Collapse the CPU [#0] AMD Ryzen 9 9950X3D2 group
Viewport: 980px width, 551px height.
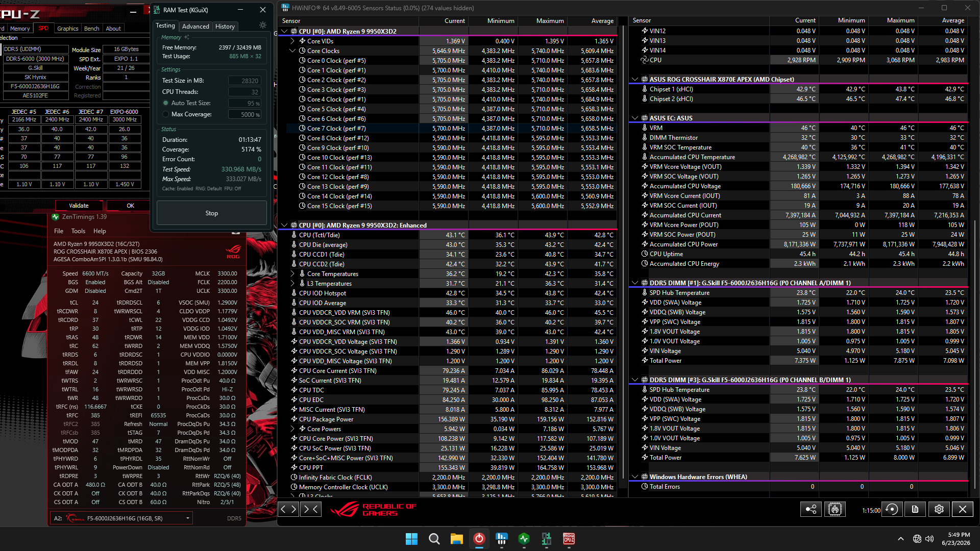[x=284, y=32]
